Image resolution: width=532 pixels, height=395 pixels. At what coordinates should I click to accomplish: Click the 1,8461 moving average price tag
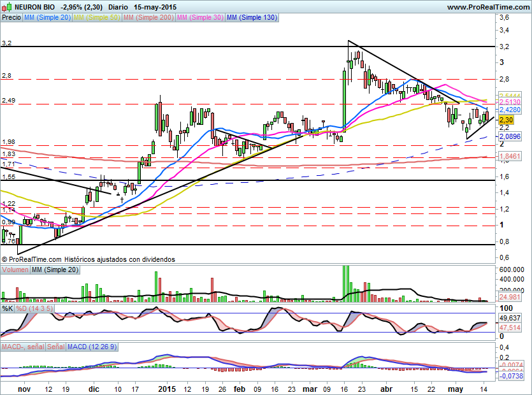click(x=510, y=155)
